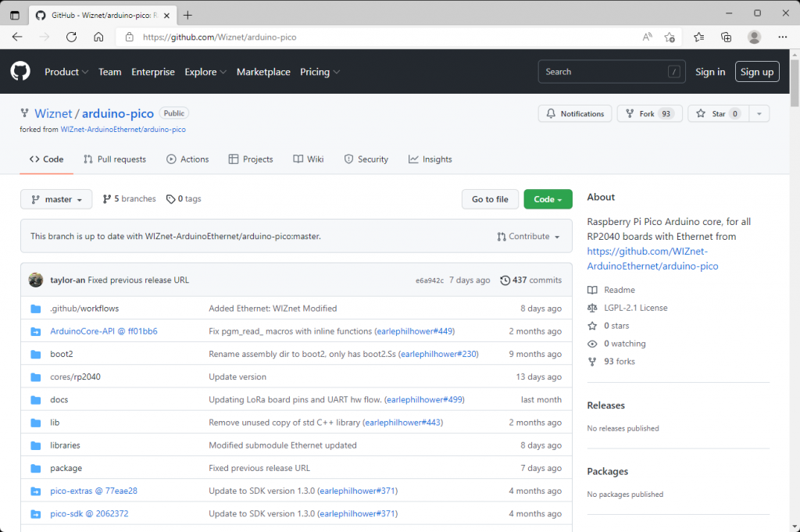The height and width of the screenshot is (532, 800).
Task: Expand the Contribute dropdown
Action: 528,237
